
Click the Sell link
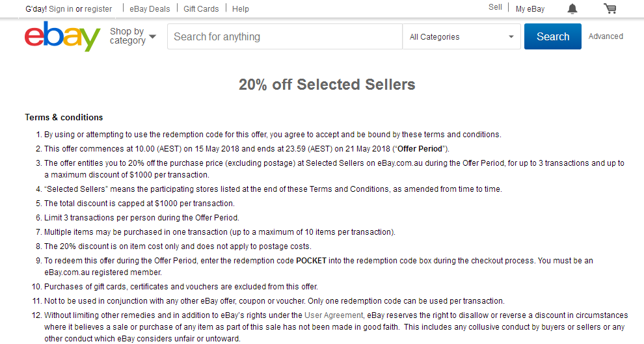click(495, 7)
